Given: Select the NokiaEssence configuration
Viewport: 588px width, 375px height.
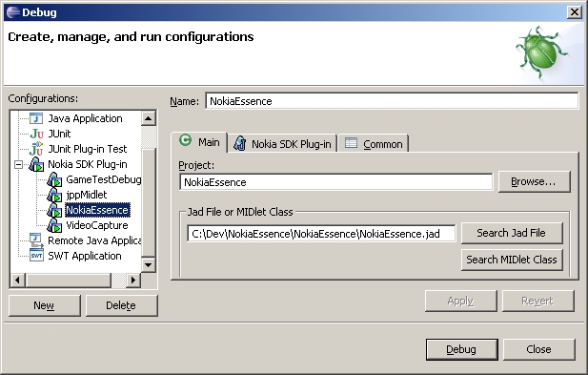Looking at the screenshot, I should [x=97, y=210].
